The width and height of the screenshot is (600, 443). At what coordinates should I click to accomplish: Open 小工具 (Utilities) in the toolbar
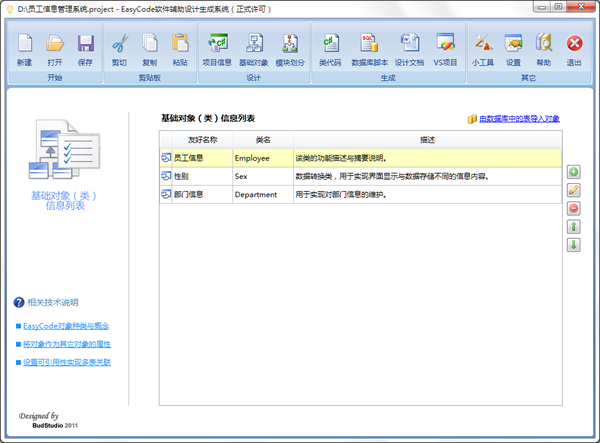[x=483, y=48]
